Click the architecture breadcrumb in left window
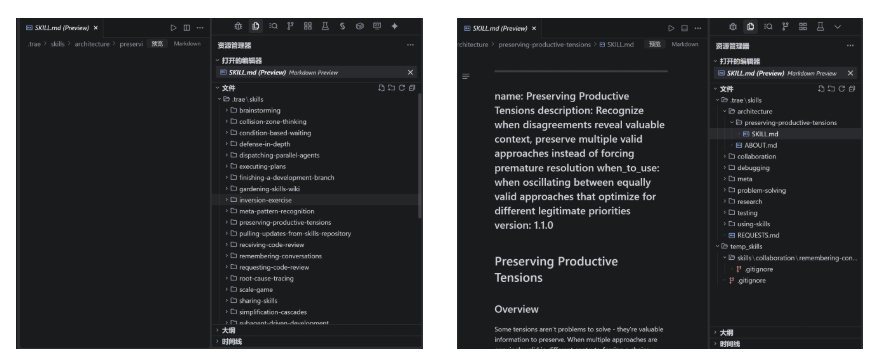 tap(92, 44)
